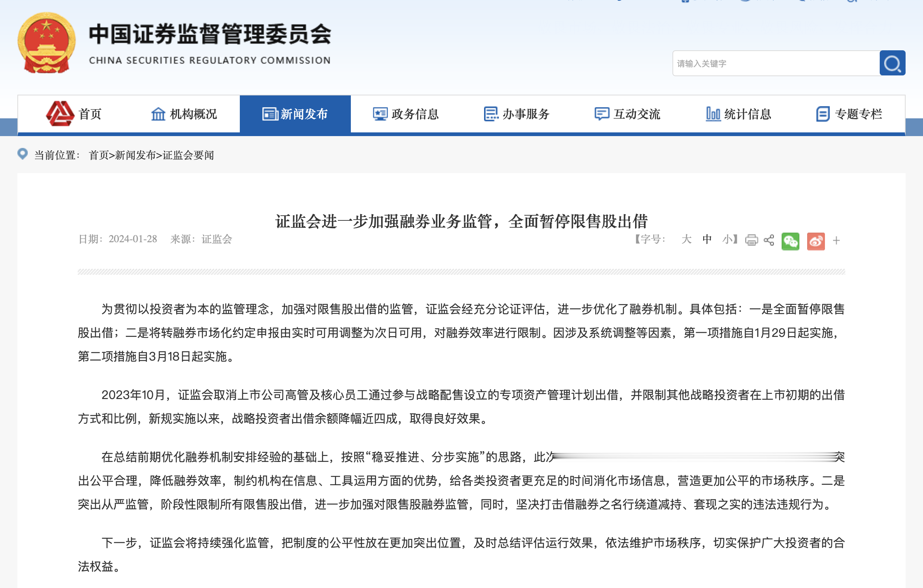Image resolution: width=923 pixels, height=588 pixels.
Task: Set font size to medium (中)
Action: coord(707,239)
